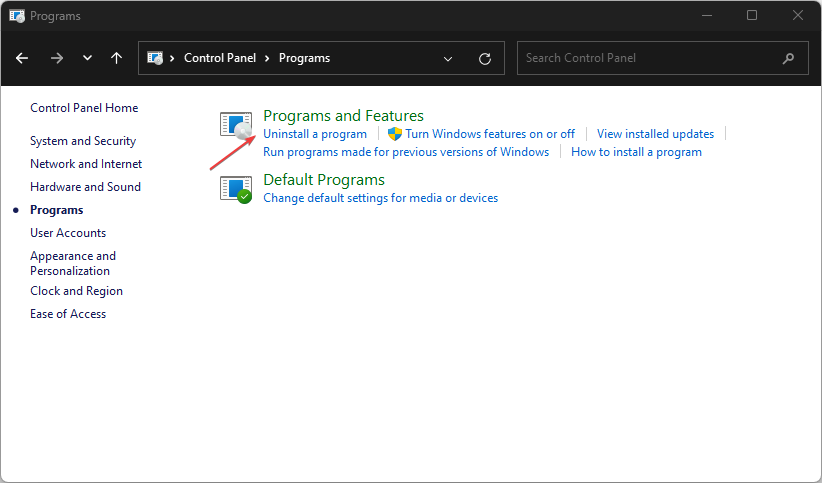Click the Programs window title bar icon
822x483 pixels.
[x=17, y=16]
